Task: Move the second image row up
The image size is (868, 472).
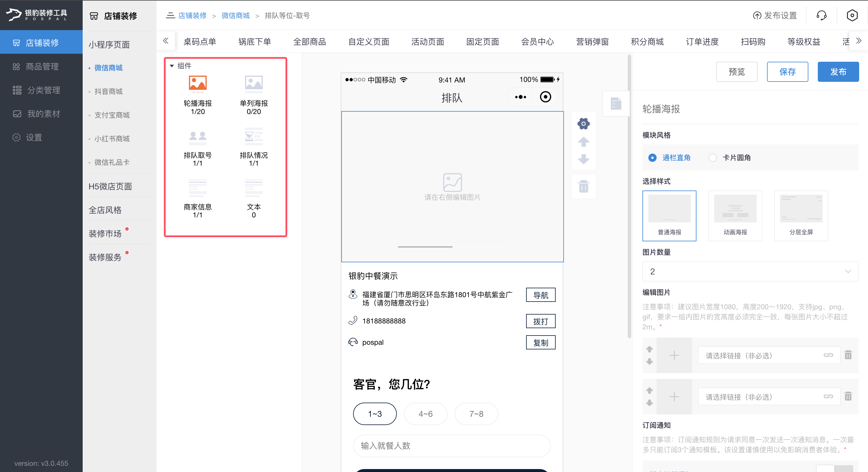Action: tap(649, 390)
